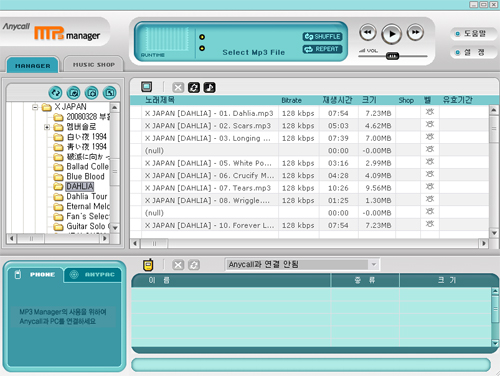The height and width of the screenshot is (376, 500).
Task: Click star rating icon for 01. Dahlia.mp3
Action: point(430,112)
